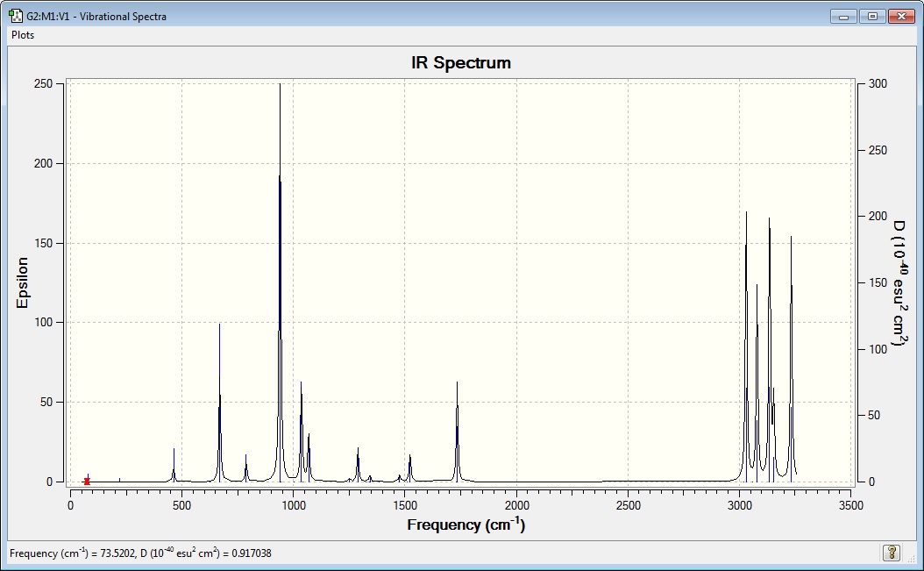Click the peak near 3030 cm-1

click(x=747, y=346)
